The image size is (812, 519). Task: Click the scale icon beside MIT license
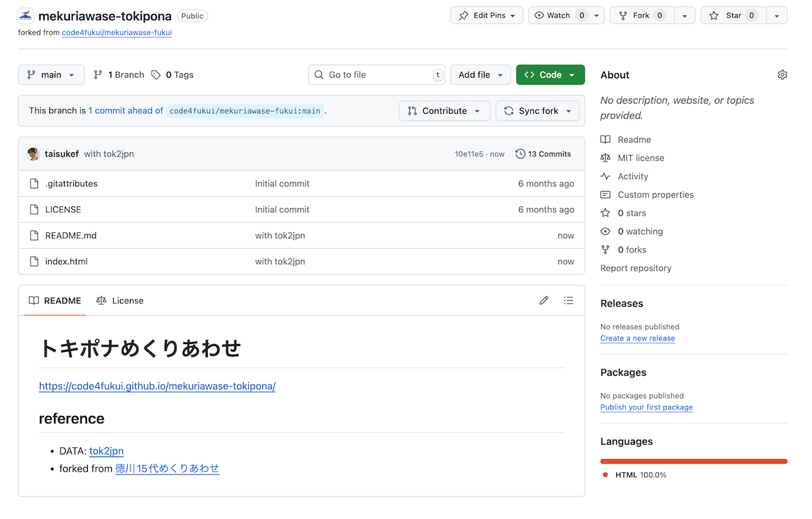(x=605, y=158)
